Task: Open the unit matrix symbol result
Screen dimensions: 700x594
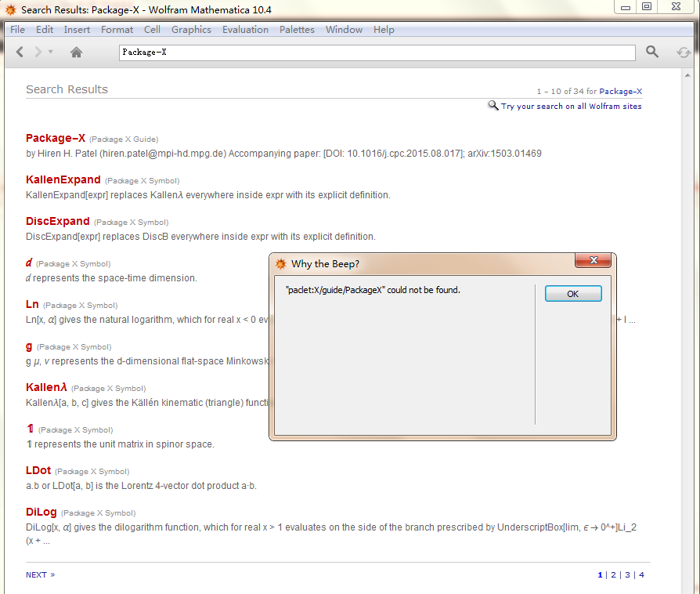Action: (x=30, y=429)
